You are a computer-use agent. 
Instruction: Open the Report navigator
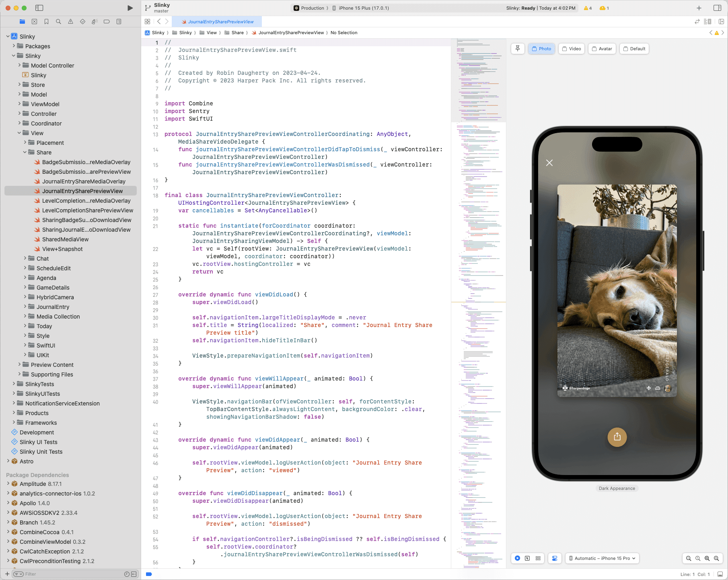[119, 21]
